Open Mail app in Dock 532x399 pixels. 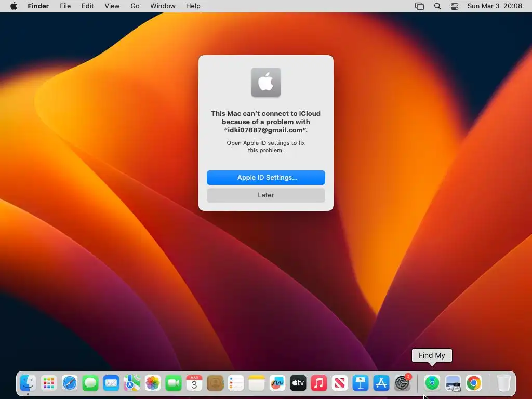[x=111, y=383]
